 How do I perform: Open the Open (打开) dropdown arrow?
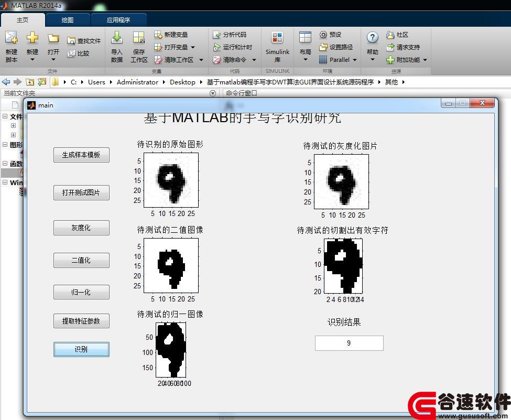(x=53, y=60)
